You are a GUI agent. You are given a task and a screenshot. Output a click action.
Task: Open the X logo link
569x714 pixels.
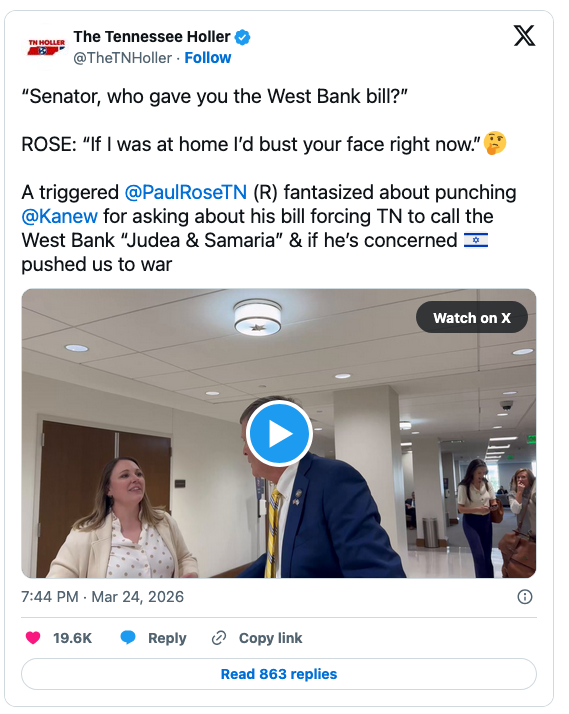click(524, 36)
